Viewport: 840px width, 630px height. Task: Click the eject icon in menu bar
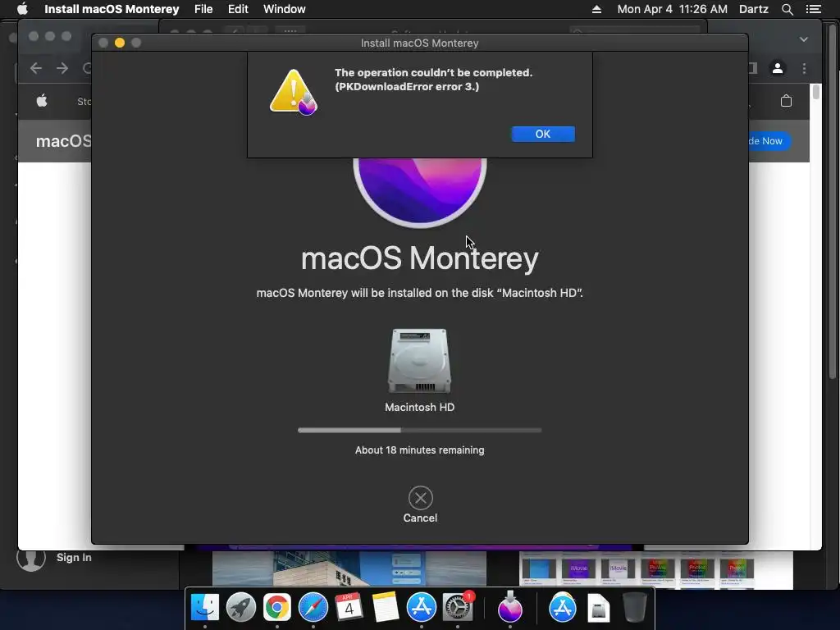pos(596,9)
